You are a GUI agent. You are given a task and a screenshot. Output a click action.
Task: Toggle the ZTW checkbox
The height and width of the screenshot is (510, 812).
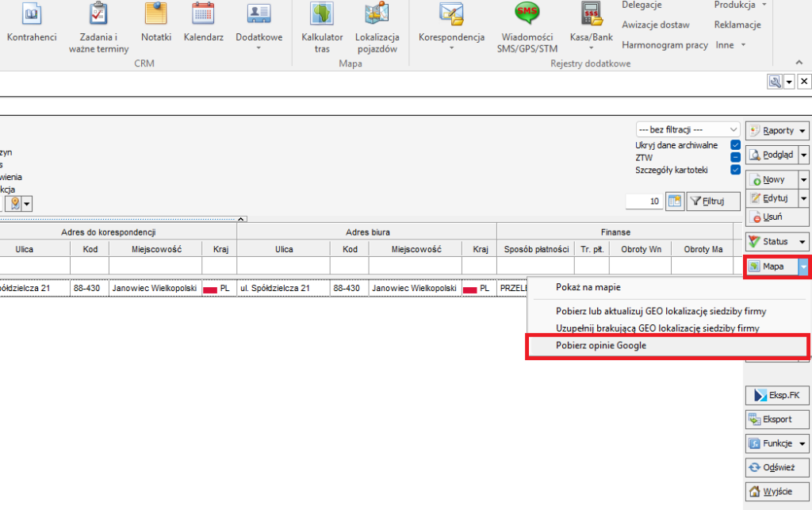(x=735, y=157)
